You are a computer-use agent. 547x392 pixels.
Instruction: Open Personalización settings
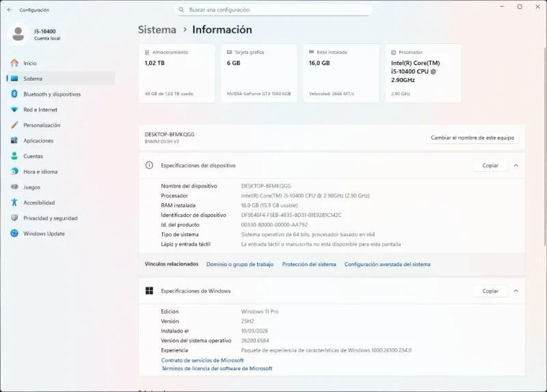(x=61, y=125)
